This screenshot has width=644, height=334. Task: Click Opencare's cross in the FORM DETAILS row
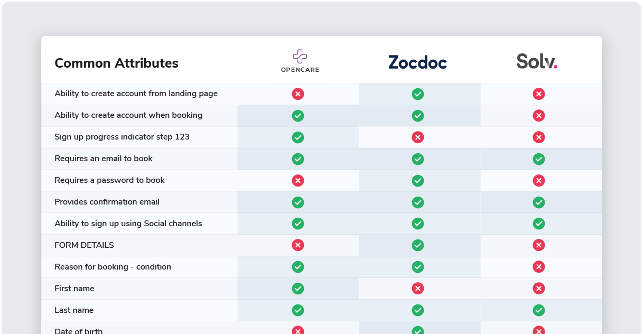pyautogui.click(x=298, y=245)
